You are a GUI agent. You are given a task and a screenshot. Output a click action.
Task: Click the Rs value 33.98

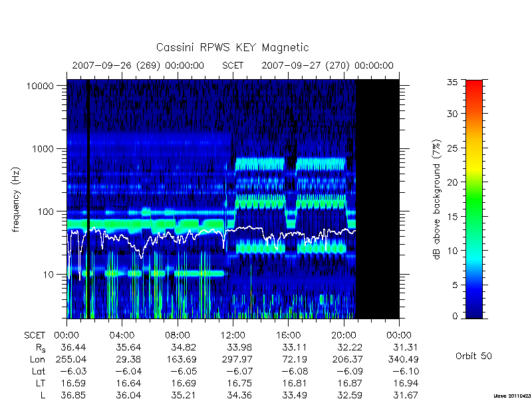coord(239,348)
